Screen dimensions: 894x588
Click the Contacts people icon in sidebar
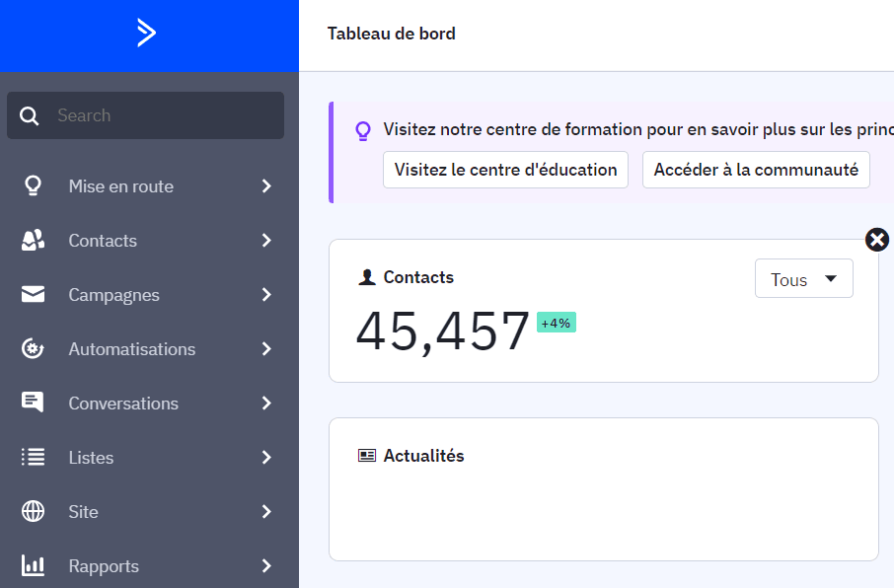(x=33, y=240)
